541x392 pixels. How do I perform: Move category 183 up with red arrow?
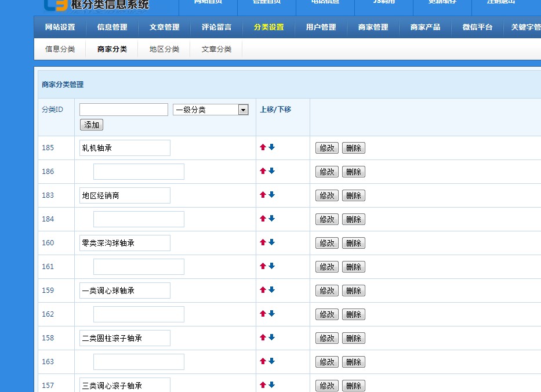(x=263, y=195)
